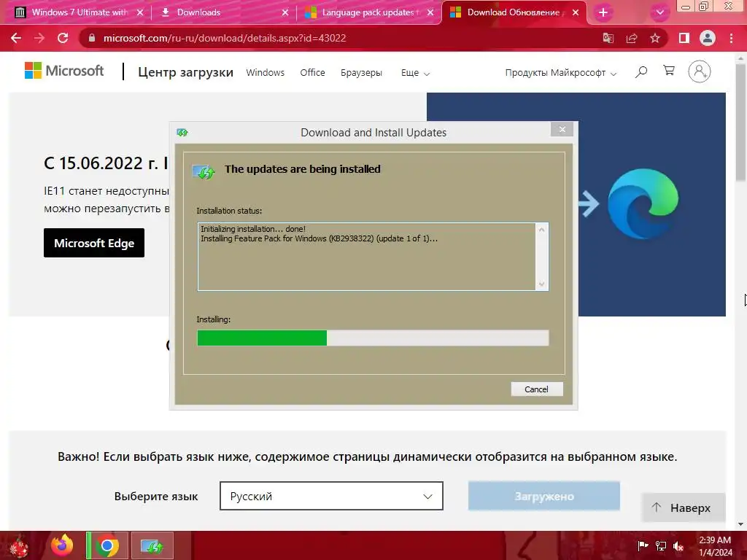Click the Microsoft account sign-in icon
Screen dimensions: 747x560
(x=700, y=71)
